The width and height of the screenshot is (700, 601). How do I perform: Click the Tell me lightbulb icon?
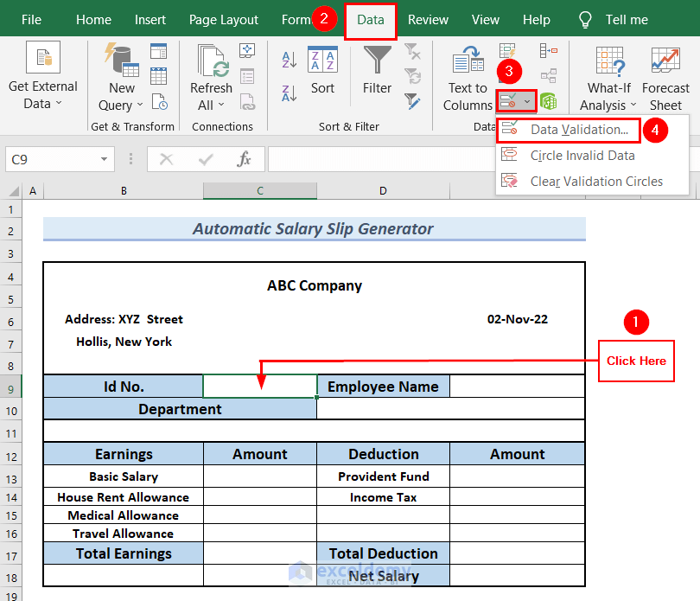pos(585,19)
